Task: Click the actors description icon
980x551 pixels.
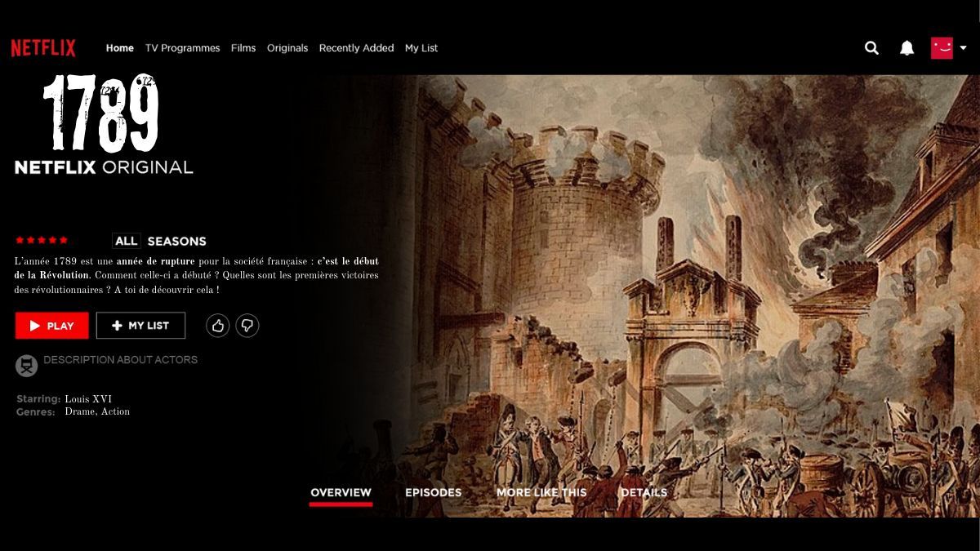Action: [27, 365]
